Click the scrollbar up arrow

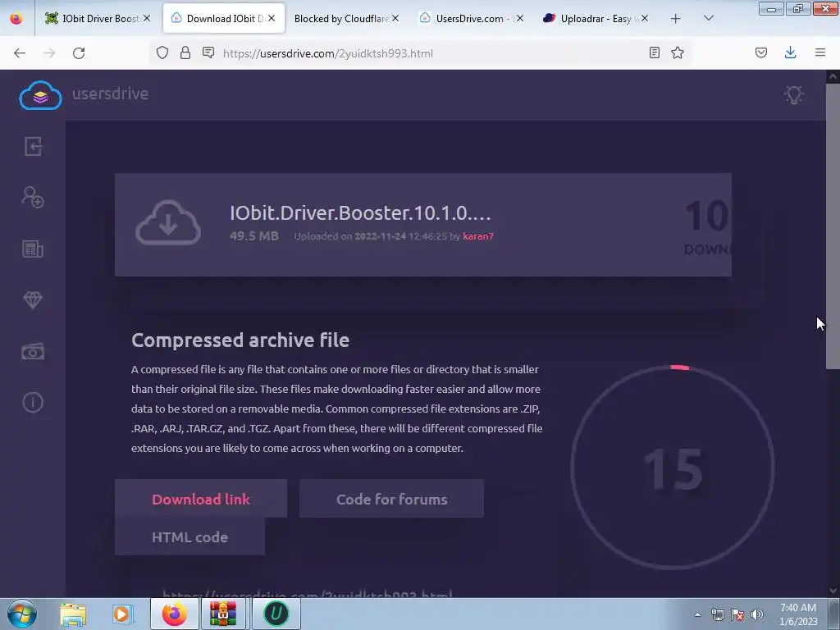point(833,76)
